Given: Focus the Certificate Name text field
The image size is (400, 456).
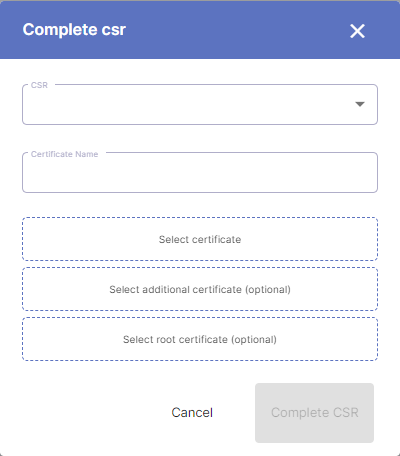Looking at the screenshot, I should [200, 173].
